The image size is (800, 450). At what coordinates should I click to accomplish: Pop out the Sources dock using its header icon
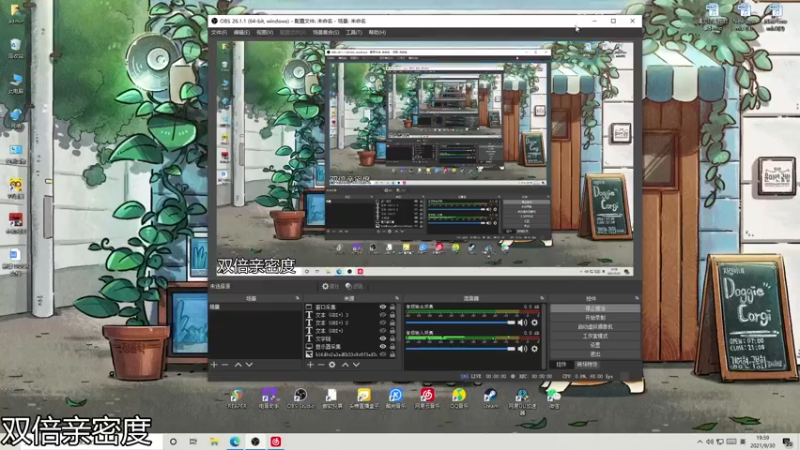click(396, 298)
